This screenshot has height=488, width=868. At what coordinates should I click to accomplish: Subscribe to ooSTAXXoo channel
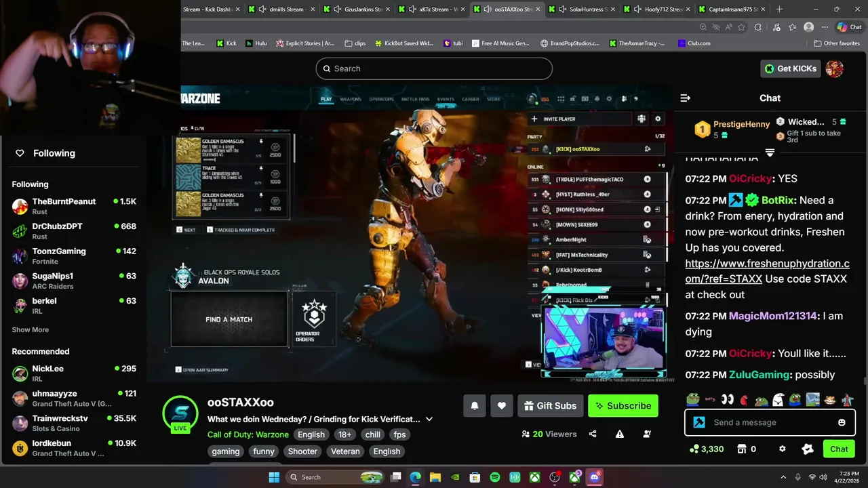[x=623, y=405]
